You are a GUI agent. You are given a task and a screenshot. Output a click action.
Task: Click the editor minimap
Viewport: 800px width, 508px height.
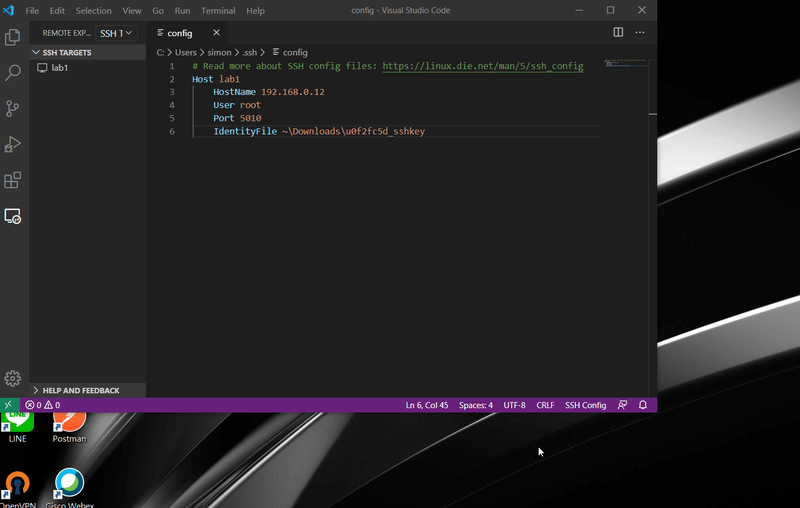pos(626,64)
